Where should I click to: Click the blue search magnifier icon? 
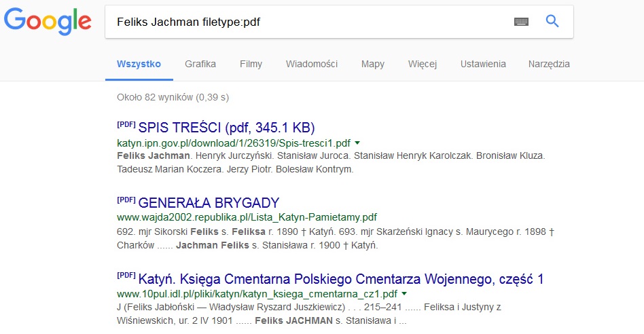tap(552, 22)
